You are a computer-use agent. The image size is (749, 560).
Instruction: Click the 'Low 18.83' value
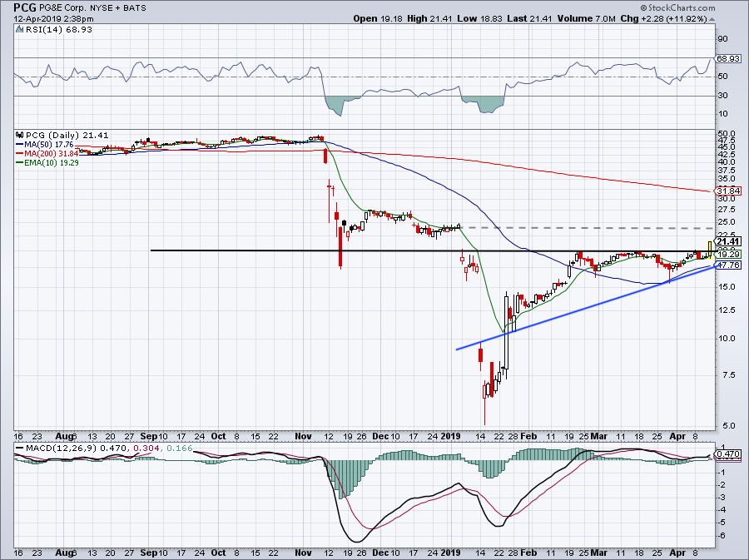pyautogui.click(x=479, y=18)
